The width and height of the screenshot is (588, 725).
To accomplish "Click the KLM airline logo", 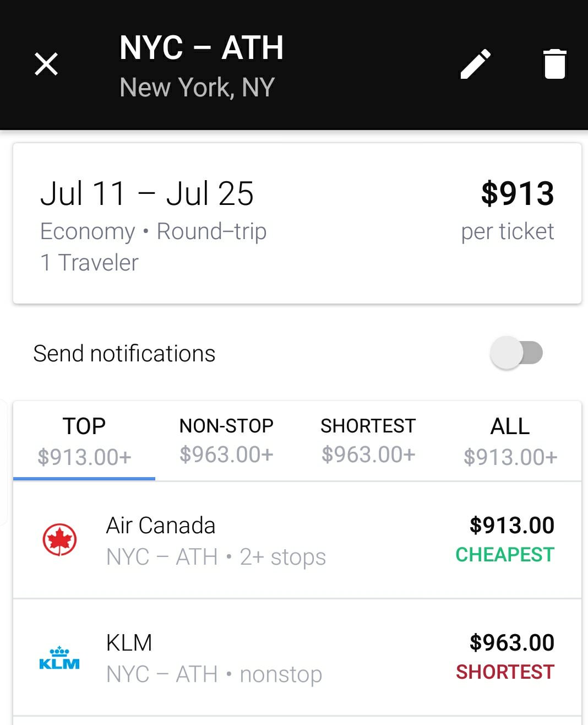I will point(59,658).
